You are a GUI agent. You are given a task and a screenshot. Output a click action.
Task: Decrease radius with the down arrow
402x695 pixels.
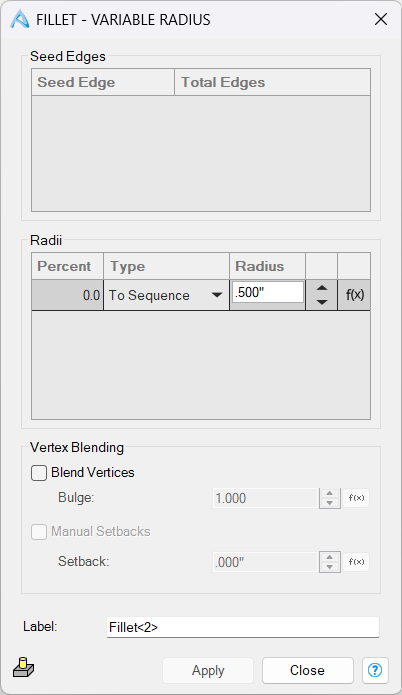coord(322,302)
